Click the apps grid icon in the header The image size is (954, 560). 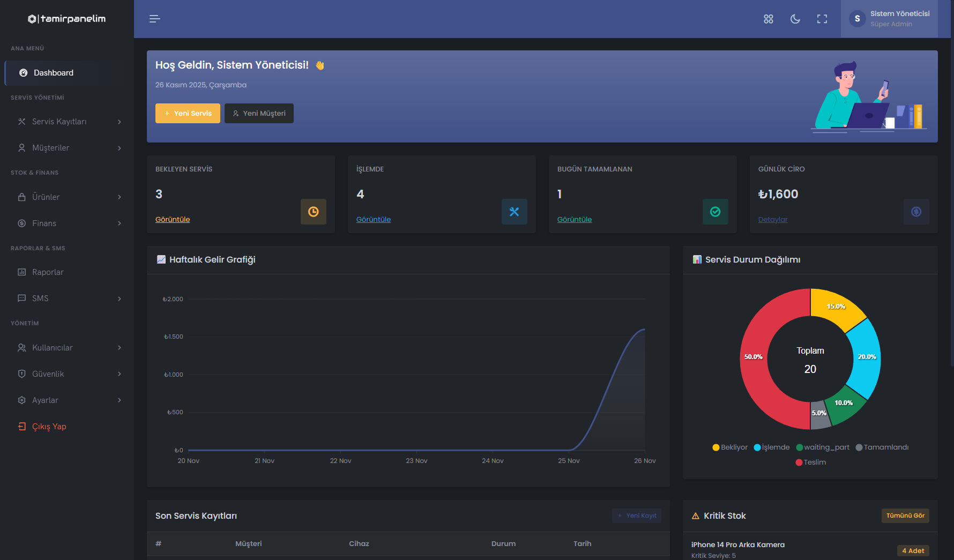click(768, 19)
